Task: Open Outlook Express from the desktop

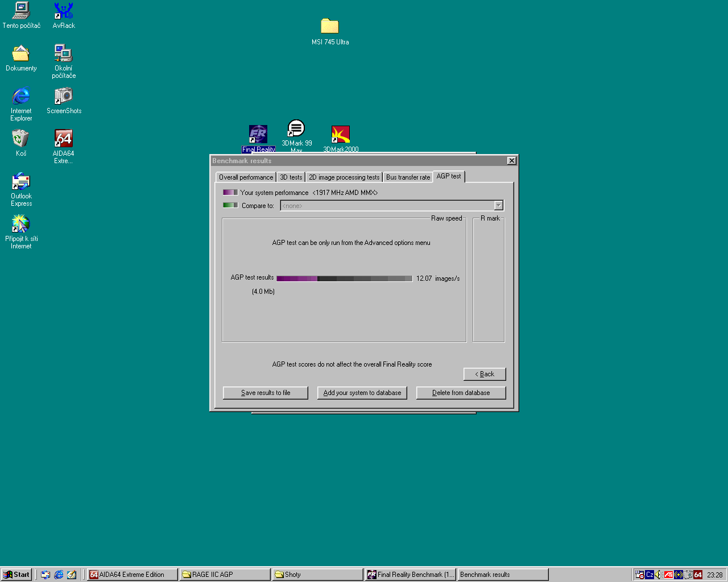Action: pos(21,182)
